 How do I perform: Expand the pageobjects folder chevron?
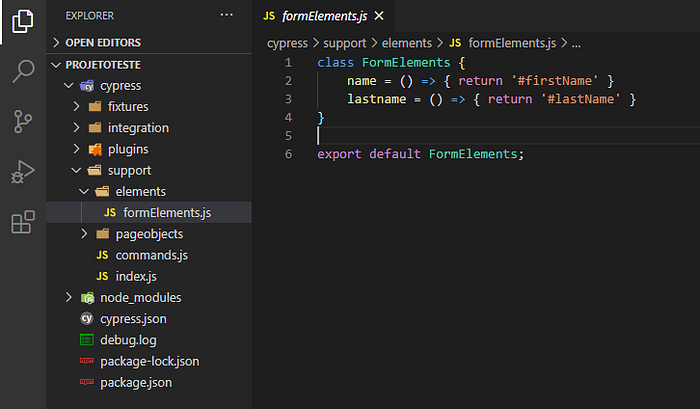coord(84,234)
